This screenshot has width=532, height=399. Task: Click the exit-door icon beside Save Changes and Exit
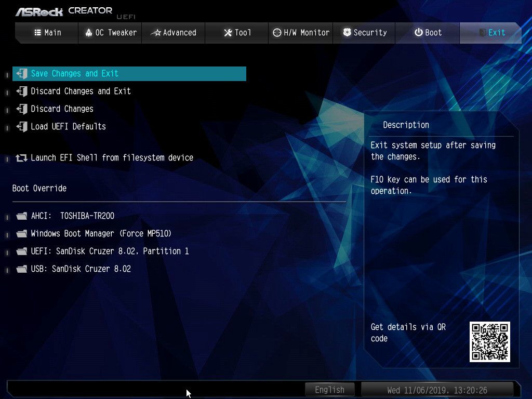[21, 74]
